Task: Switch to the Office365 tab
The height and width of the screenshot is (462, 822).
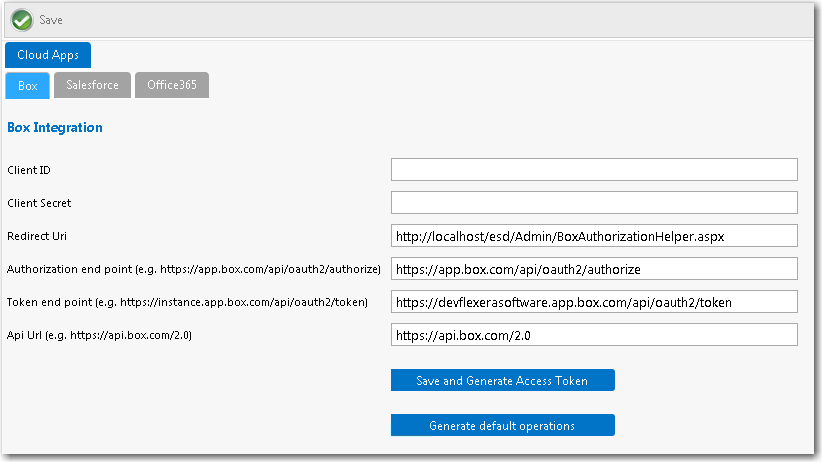Action: click(x=172, y=85)
